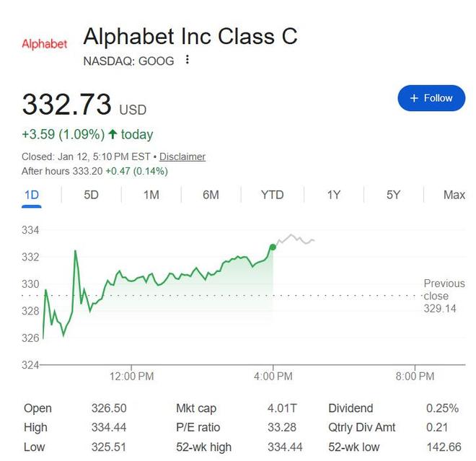Open the three-dot more options menu
476x461 pixels.
point(188,60)
